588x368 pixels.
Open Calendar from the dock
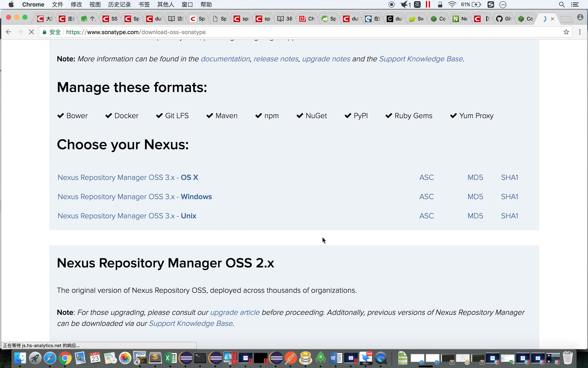tap(95, 358)
